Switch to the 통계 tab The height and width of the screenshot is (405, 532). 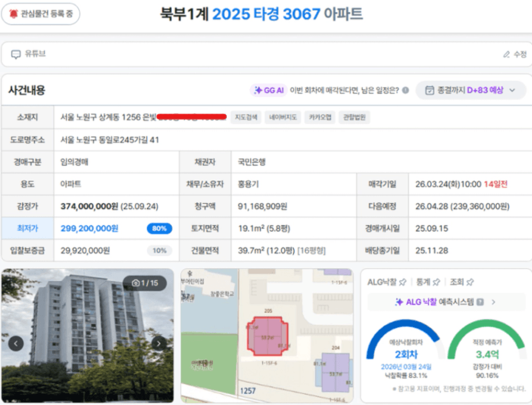(423, 282)
